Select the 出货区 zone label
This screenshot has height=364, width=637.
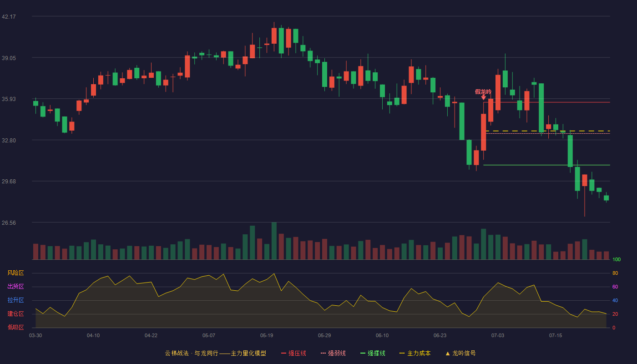[15, 287]
